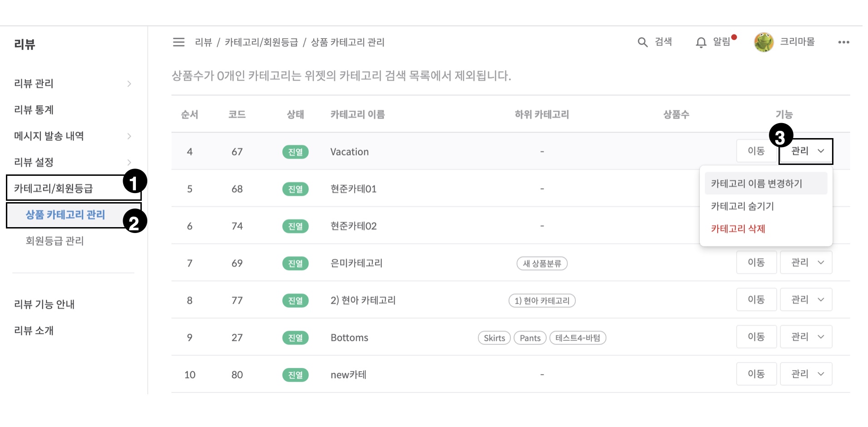The image size is (868, 427).
Task: Click 이동 button for the Vacation row
Action: tap(756, 151)
